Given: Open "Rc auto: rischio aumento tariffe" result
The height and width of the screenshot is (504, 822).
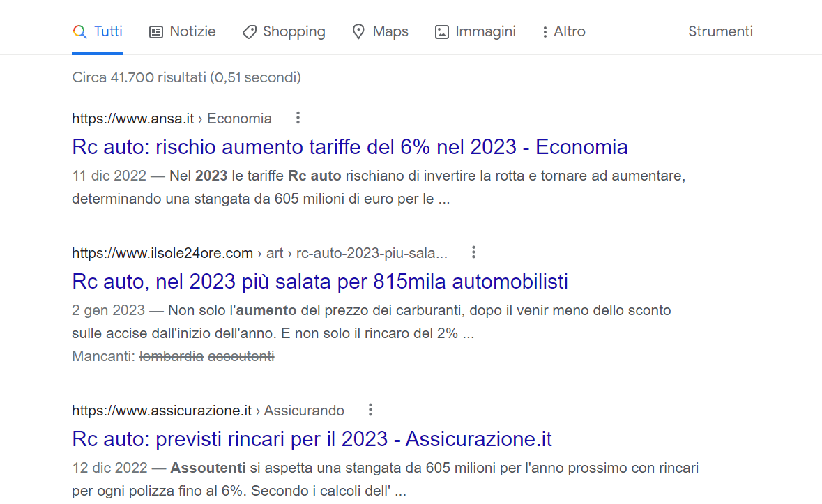Looking at the screenshot, I should click(349, 147).
